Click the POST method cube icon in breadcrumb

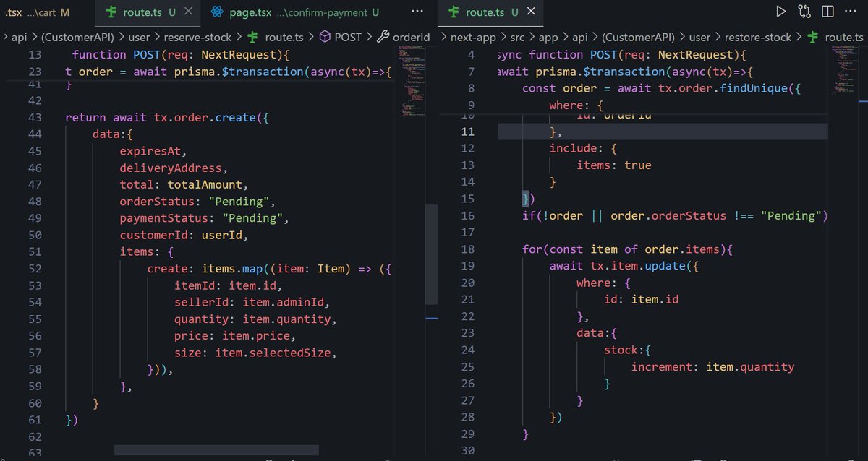(x=325, y=37)
